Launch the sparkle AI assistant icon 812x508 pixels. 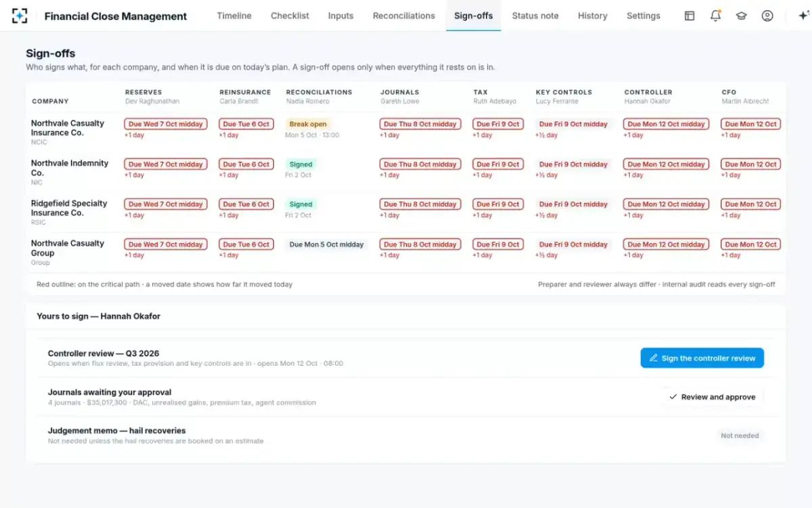pyautogui.click(x=803, y=16)
